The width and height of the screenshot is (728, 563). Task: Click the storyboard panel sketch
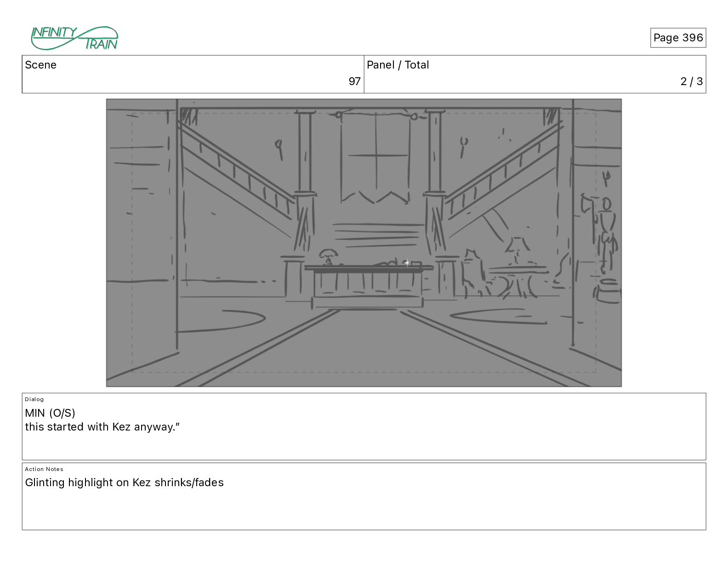pos(364,243)
